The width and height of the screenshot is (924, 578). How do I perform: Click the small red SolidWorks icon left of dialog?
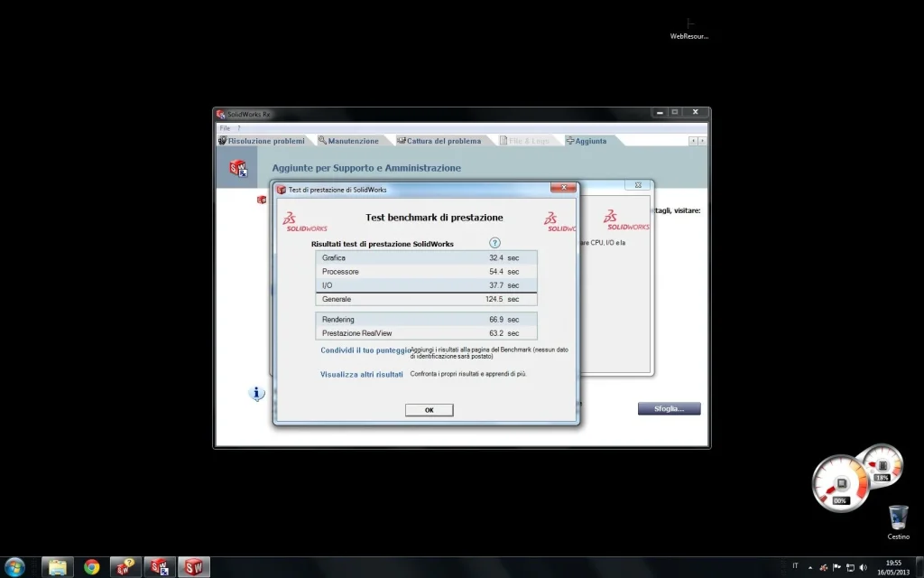(262, 200)
